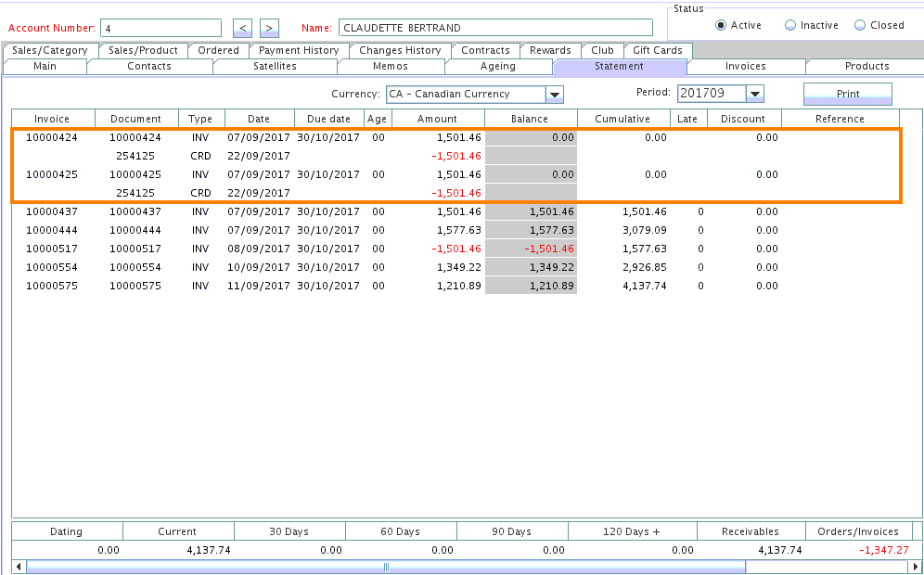Go to previous account using the < button

(242, 28)
